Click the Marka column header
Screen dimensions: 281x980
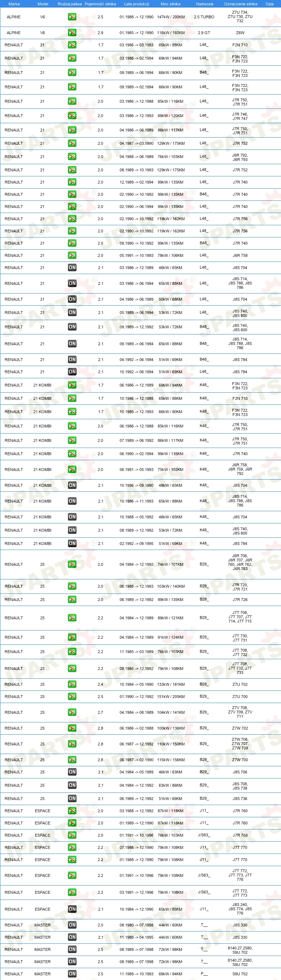pyautogui.click(x=14, y=4)
